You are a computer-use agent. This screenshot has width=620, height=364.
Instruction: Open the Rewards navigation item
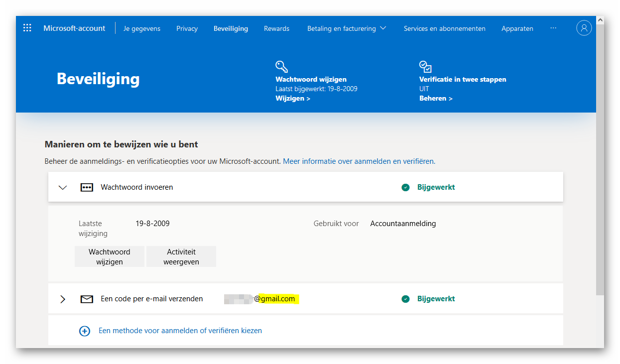pyautogui.click(x=276, y=28)
